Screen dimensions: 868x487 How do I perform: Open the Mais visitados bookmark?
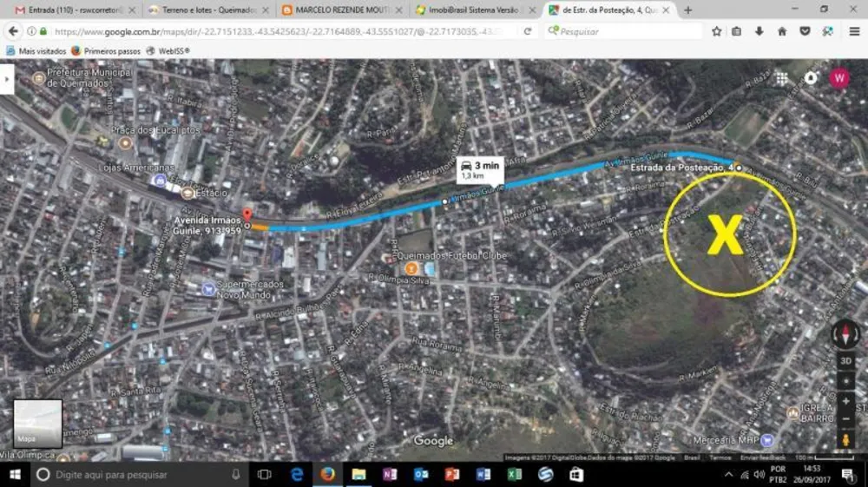36,51
